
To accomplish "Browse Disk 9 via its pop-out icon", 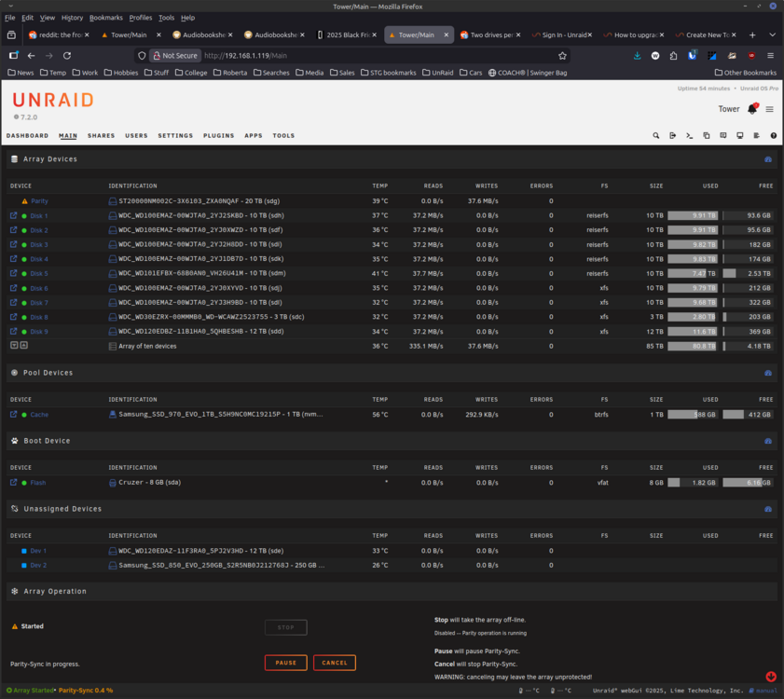I will click(13, 331).
